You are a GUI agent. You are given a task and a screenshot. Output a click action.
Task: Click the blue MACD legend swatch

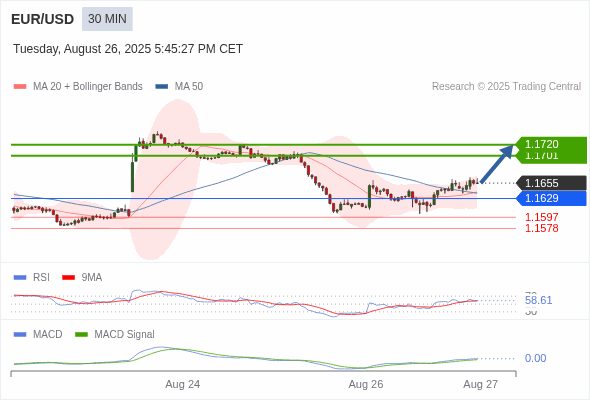[20, 335]
